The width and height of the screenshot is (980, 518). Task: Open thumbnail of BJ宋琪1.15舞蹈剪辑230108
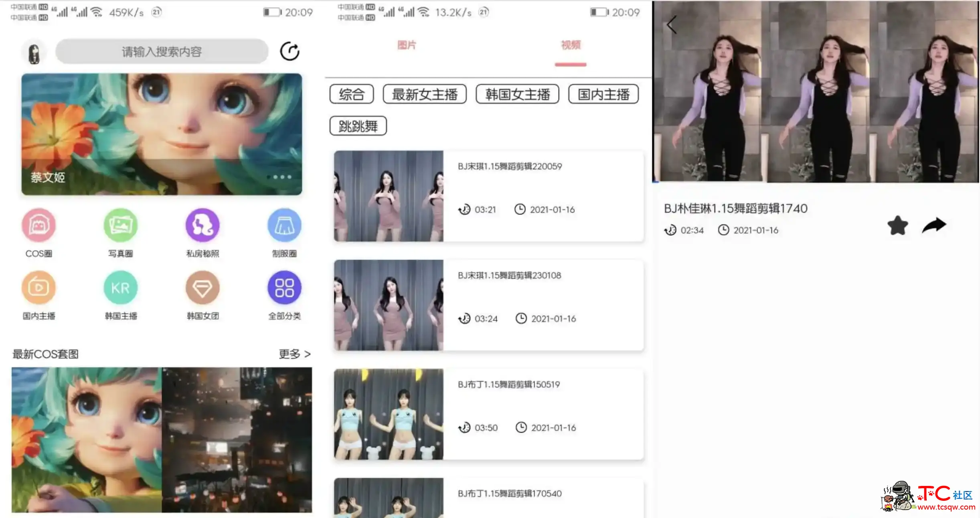[x=389, y=305]
